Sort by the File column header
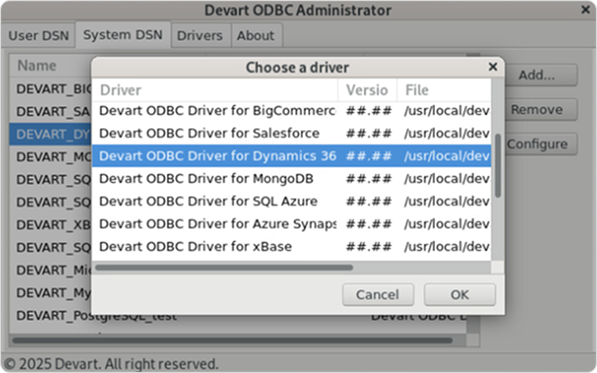Image resolution: width=597 pixels, height=373 pixels. point(444,90)
